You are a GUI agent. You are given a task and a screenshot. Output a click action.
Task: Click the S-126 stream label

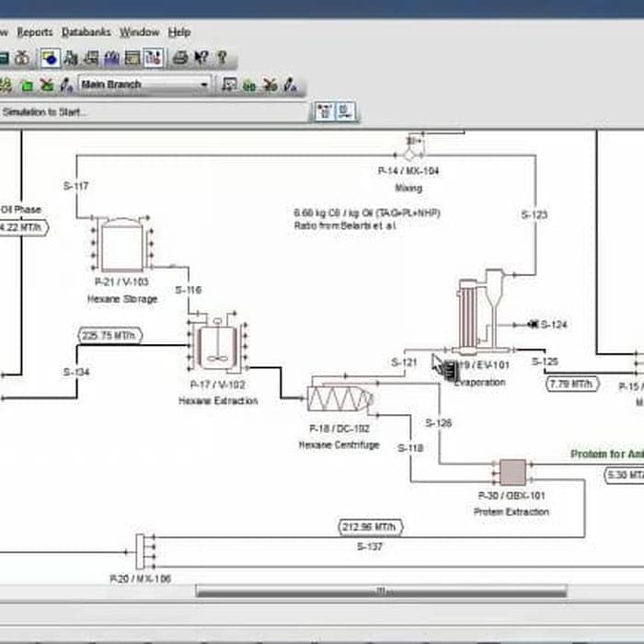439,423
